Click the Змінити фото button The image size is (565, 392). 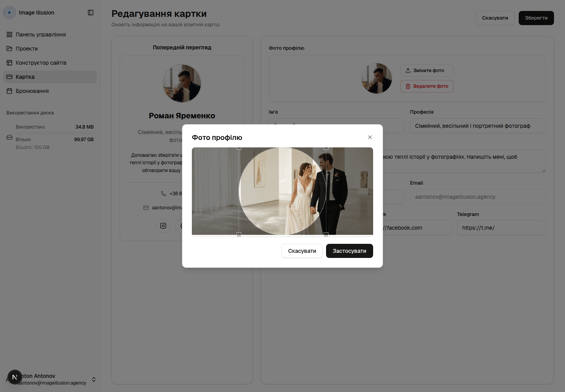(x=427, y=71)
